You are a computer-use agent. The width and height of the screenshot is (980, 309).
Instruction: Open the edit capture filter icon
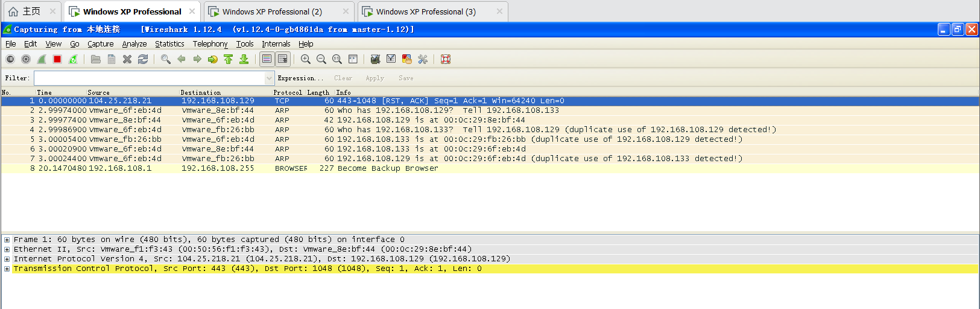(x=376, y=59)
